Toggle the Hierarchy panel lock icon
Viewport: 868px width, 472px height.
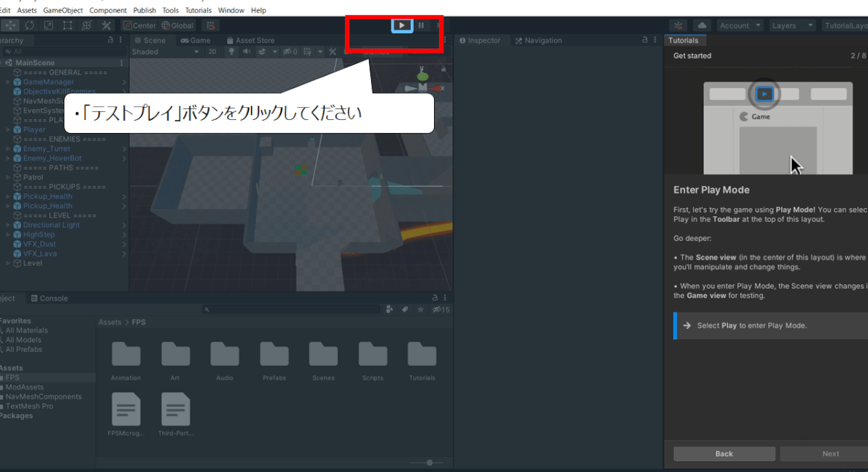pos(110,40)
